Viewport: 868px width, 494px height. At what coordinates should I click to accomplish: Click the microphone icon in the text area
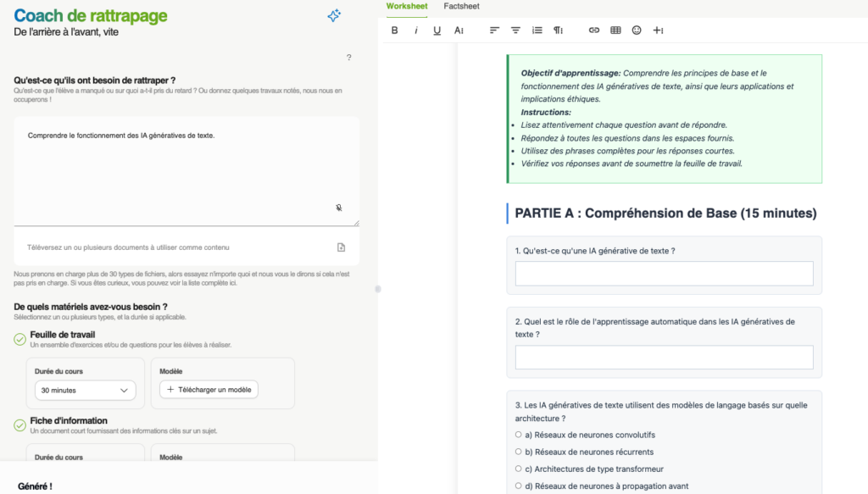[339, 208]
